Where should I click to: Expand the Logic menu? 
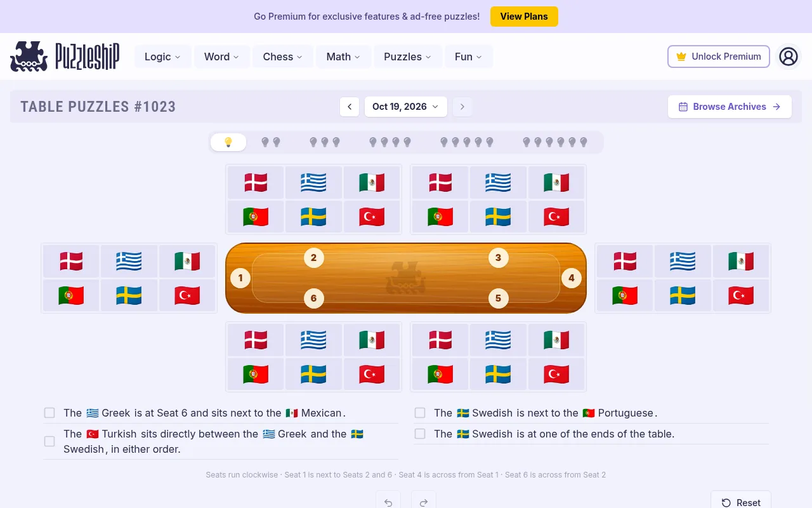tap(163, 57)
